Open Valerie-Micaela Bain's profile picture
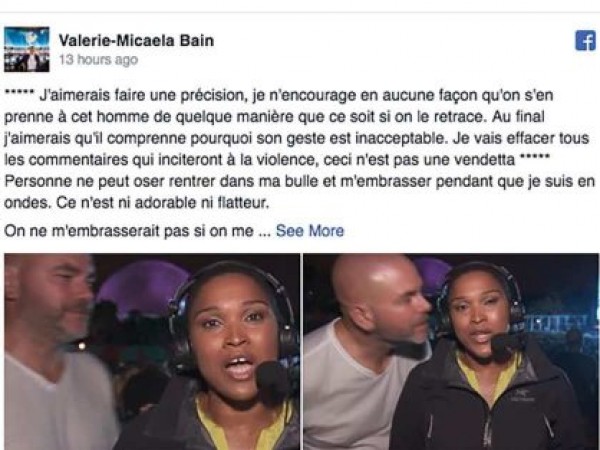 [27, 49]
